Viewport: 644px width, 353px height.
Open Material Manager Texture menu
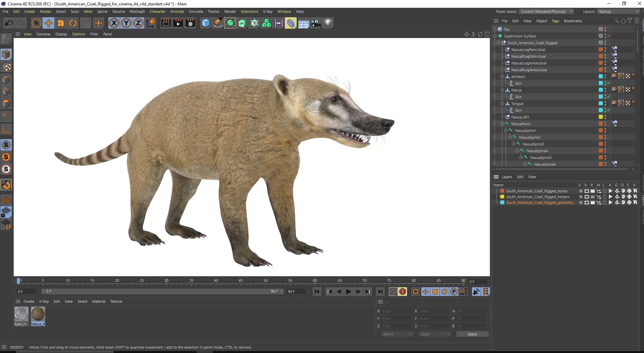(x=116, y=301)
